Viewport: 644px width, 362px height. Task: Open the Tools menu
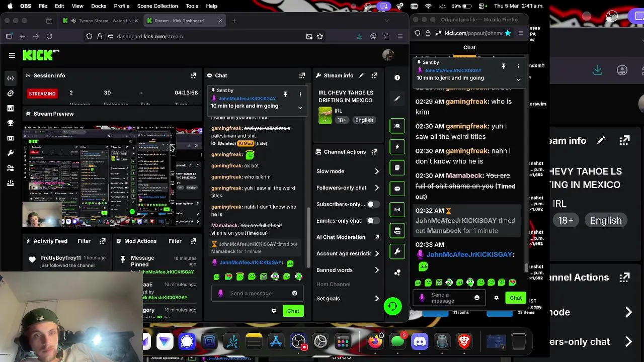pyautogui.click(x=192, y=6)
